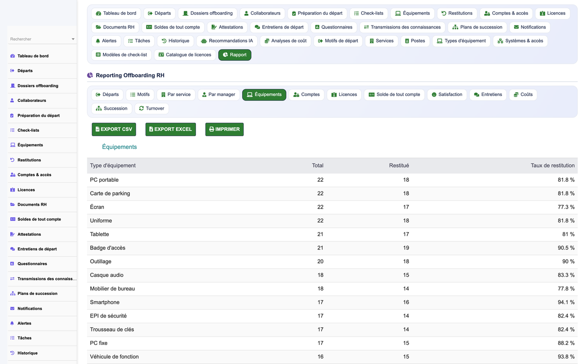The image size is (588, 364).
Task: Click the EXPORT EXCEL button
Action: point(171,129)
